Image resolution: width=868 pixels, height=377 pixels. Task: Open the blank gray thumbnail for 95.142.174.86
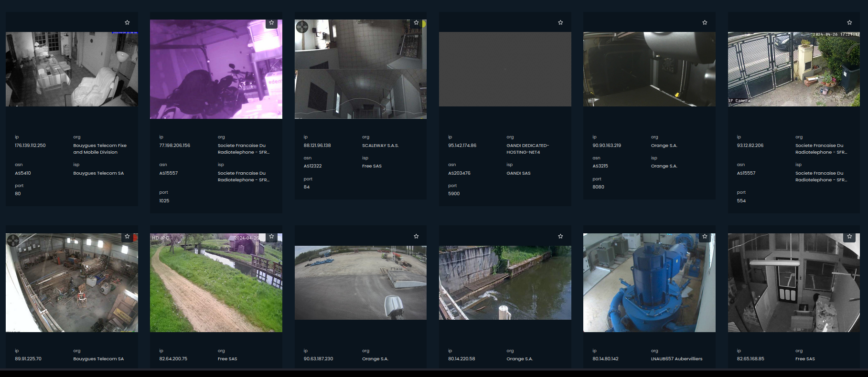coord(505,69)
